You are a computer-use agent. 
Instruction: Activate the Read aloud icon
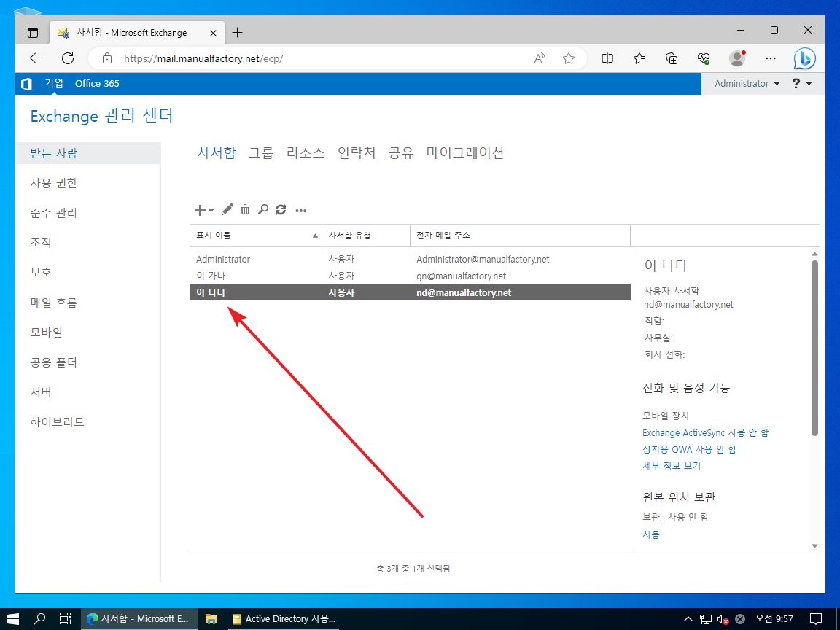click(540, 58)
